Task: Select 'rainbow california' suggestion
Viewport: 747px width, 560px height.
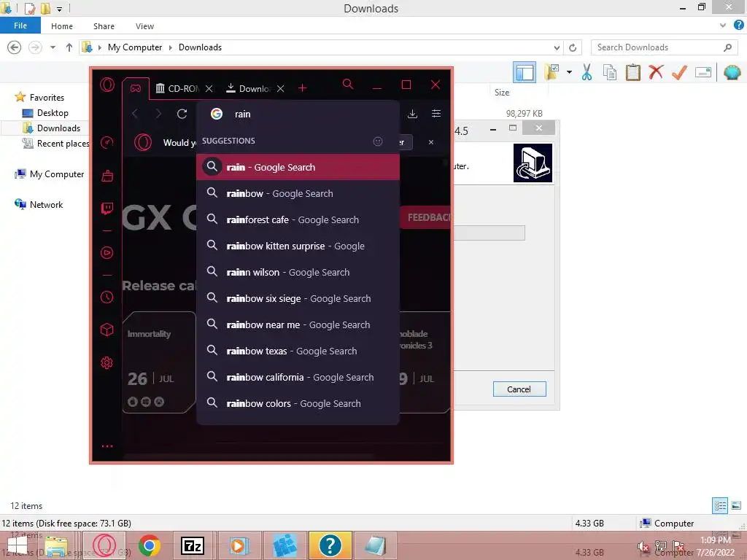Action: point(298,377)
